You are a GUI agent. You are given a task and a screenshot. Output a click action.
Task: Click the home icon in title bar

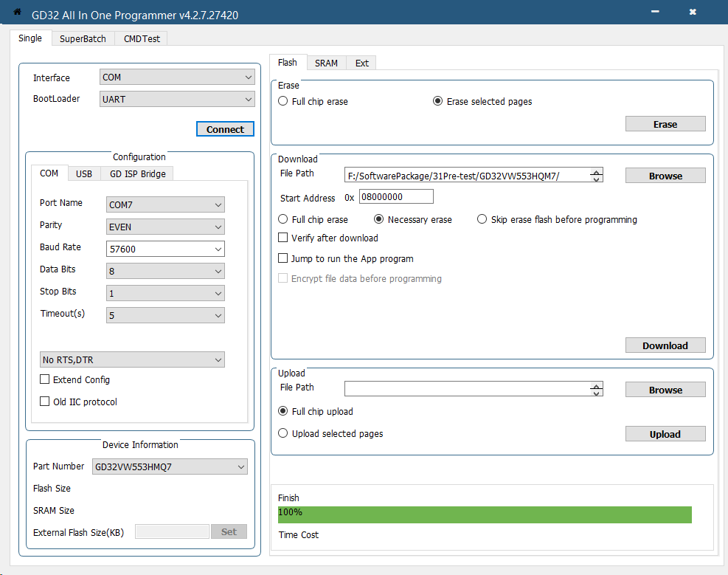(17, 12)
